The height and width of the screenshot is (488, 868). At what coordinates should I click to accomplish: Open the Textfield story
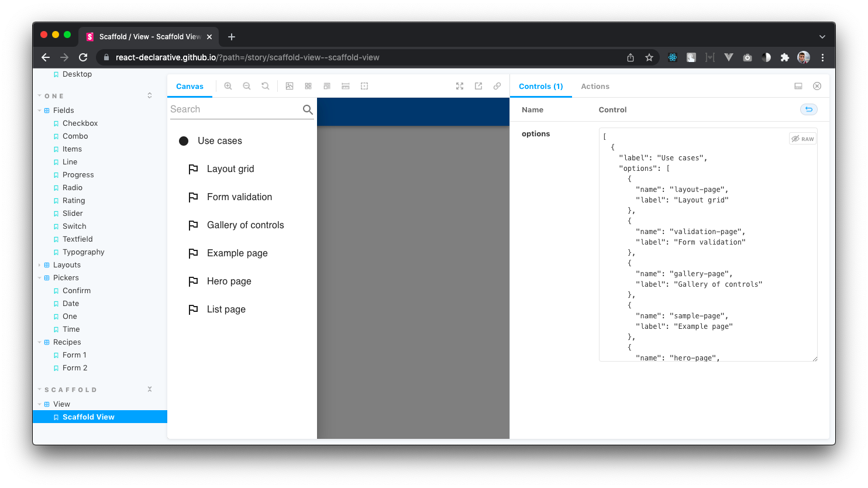pos(78,239)
